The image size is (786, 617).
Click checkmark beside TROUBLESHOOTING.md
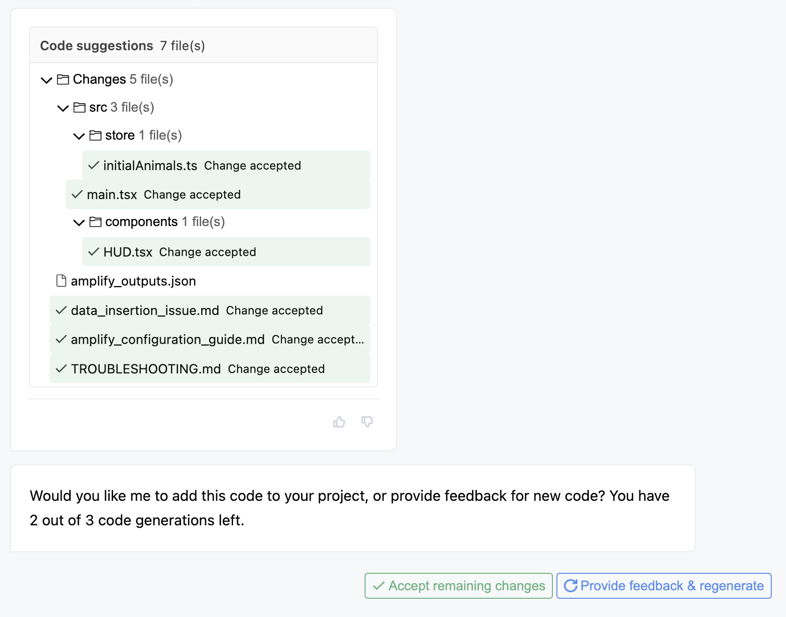[61, 369]
